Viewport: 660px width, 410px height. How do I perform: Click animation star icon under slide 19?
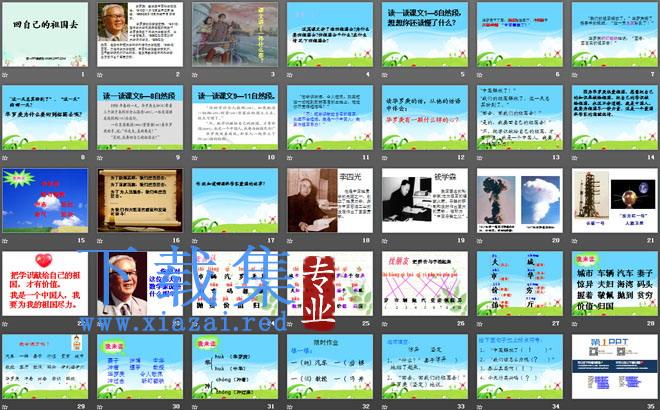point(385,241)
